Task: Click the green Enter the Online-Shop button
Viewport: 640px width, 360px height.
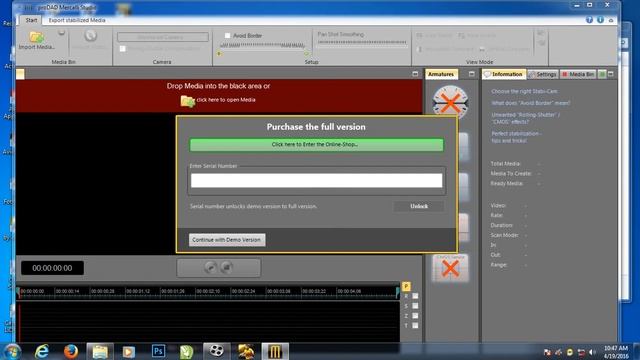Action: 316,144
